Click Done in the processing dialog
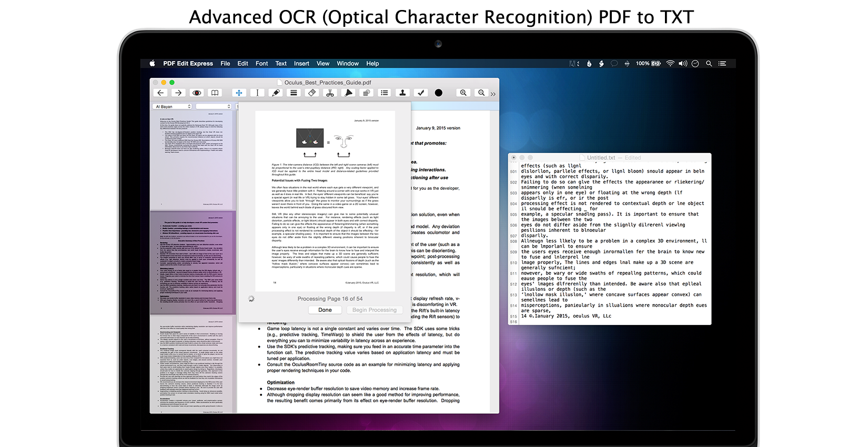This screenshot has width=868, height=447. (325, 310)
